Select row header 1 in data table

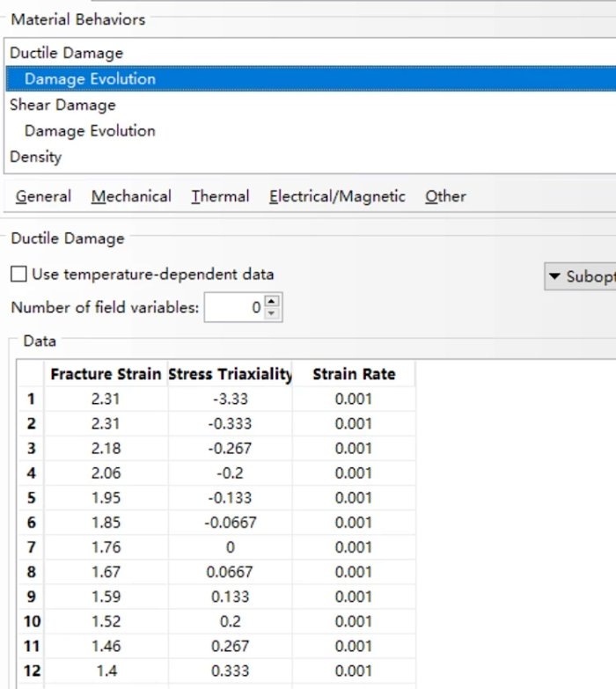click(x=31, y=399)
